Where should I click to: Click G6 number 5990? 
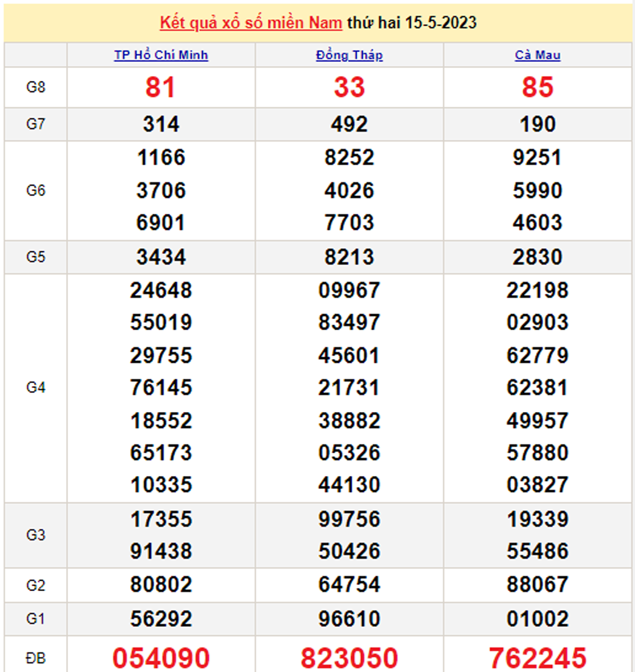tap(537, 191)
